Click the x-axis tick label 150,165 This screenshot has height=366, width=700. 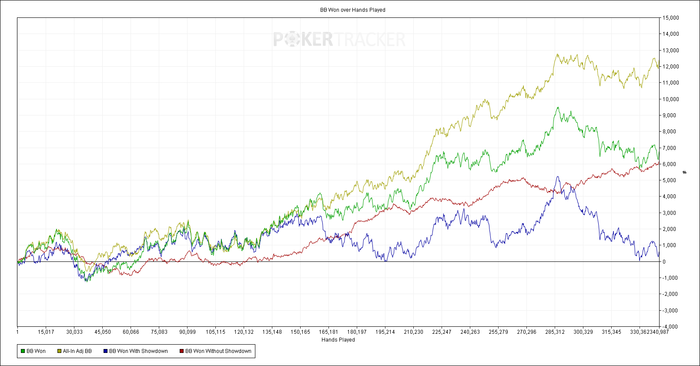[300, 332]
